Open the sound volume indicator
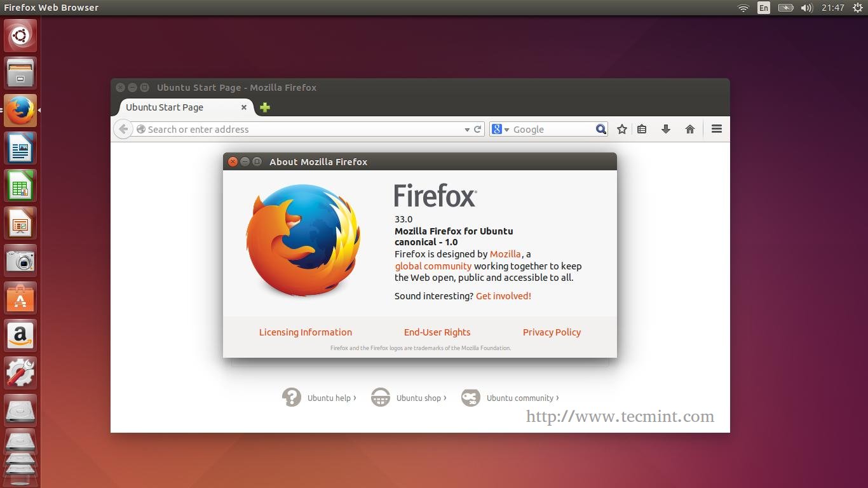This screenshot has width=868, height=488. point(807,8)
